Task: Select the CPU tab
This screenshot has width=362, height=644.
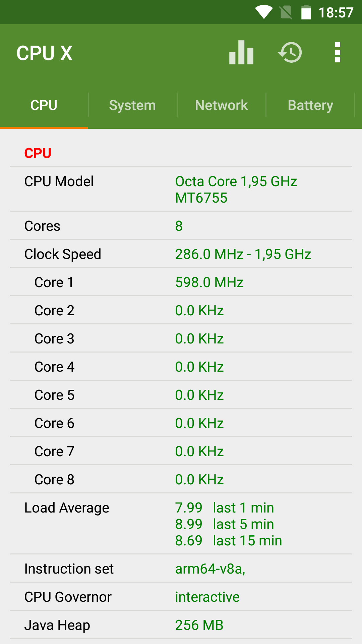Action: click(x=44, y=105)
